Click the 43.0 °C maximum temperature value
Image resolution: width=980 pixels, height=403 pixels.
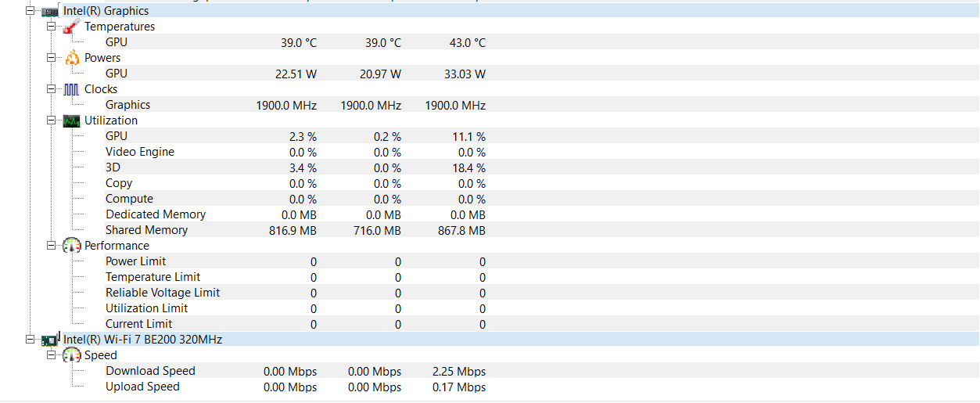pyautogui.click(x=468, y=43)
